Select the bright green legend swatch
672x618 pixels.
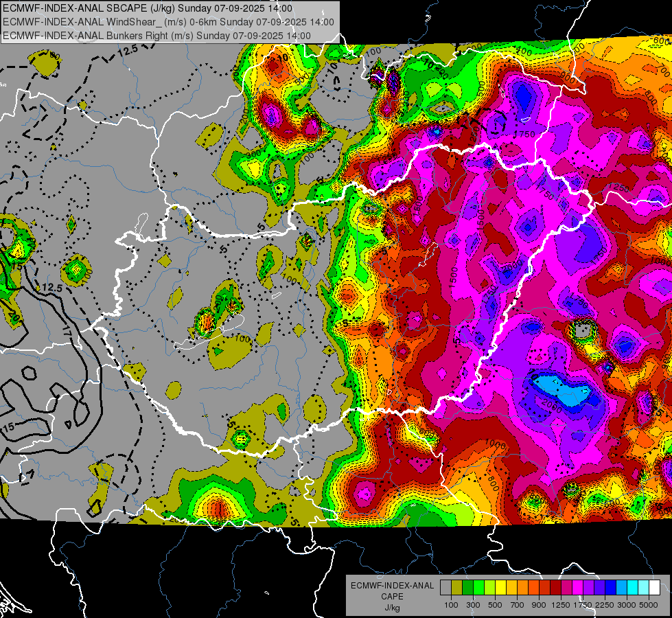pos(478,588)
